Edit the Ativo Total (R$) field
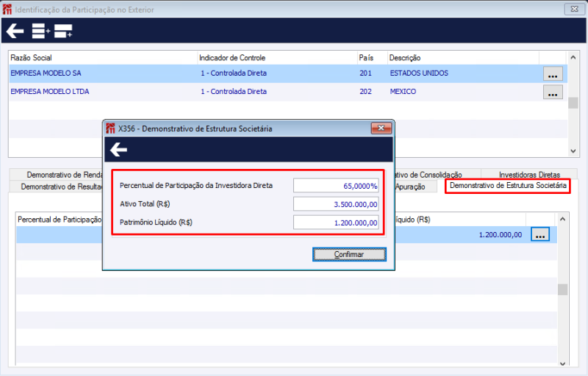 click(336, 204)
